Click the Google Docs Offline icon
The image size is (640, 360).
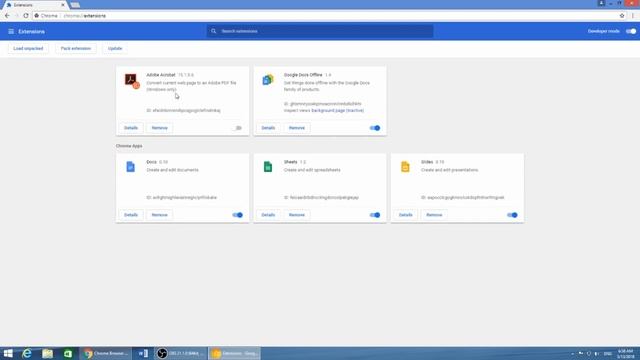[268, 80]
